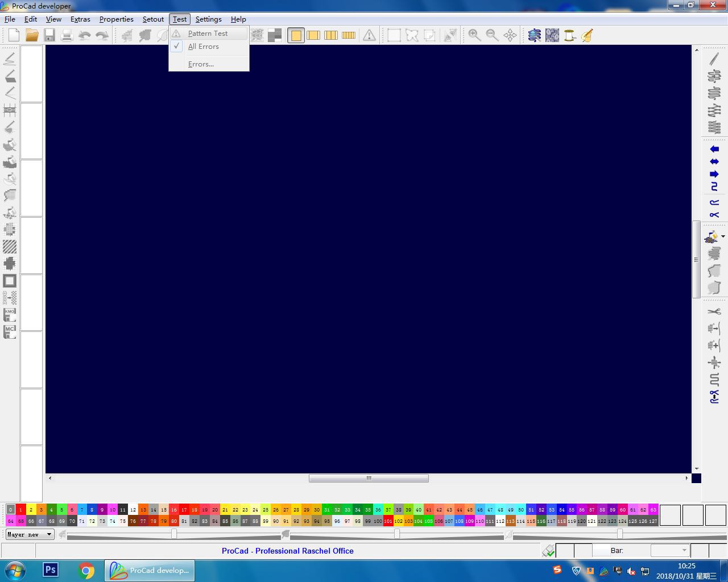Click the muted volume tray icon
Viewport: 728px width, 582px height.
pos(631,571)
